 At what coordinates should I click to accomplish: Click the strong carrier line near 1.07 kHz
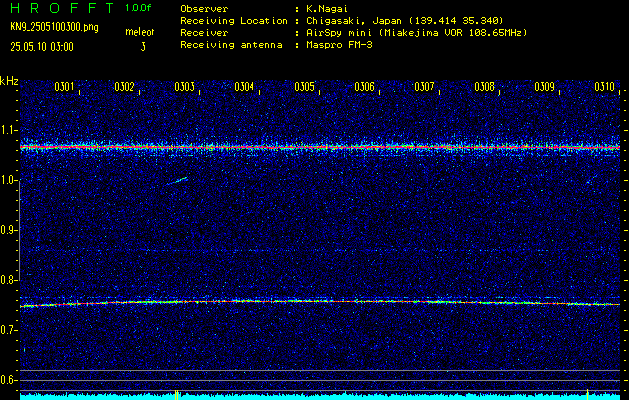coord(320,148)
